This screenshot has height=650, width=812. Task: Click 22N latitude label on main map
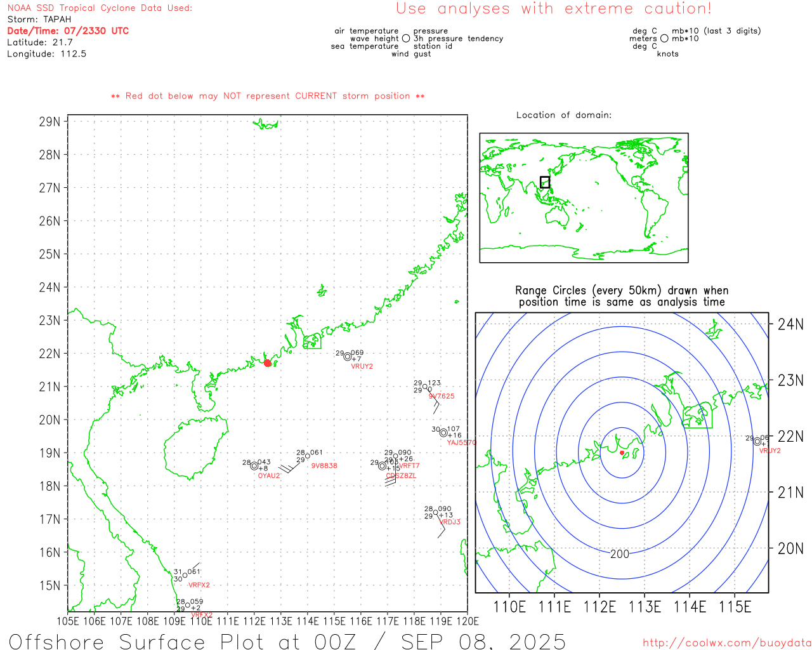[49, 354]
